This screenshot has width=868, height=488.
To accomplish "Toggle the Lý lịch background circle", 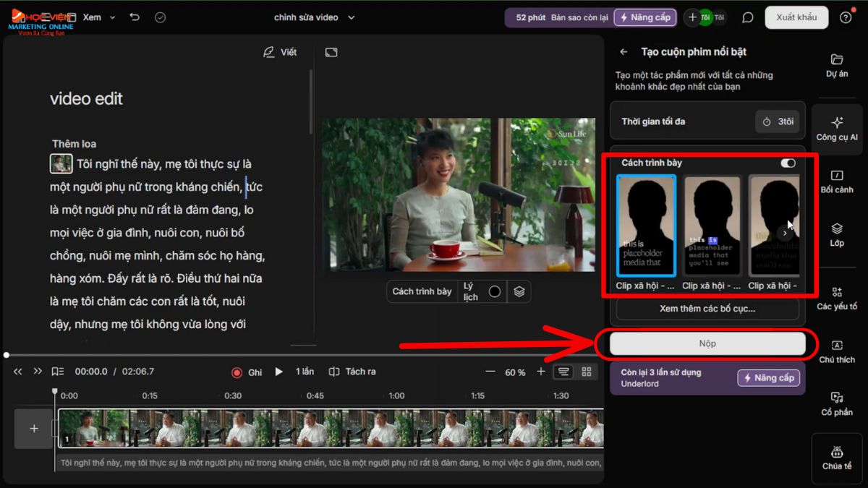I will [x=495, y=291].
